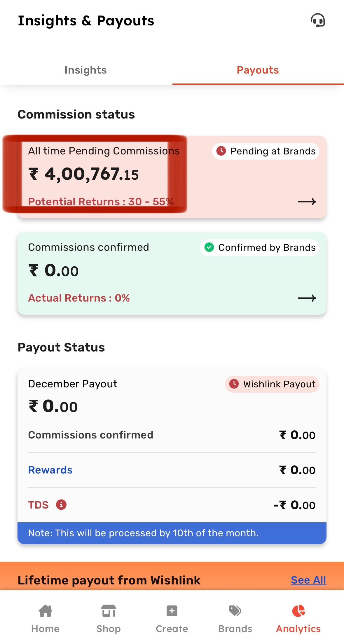The height and width of the screenshot is (644, 344).
Task: Open the Rewards link
Action: 50,470
